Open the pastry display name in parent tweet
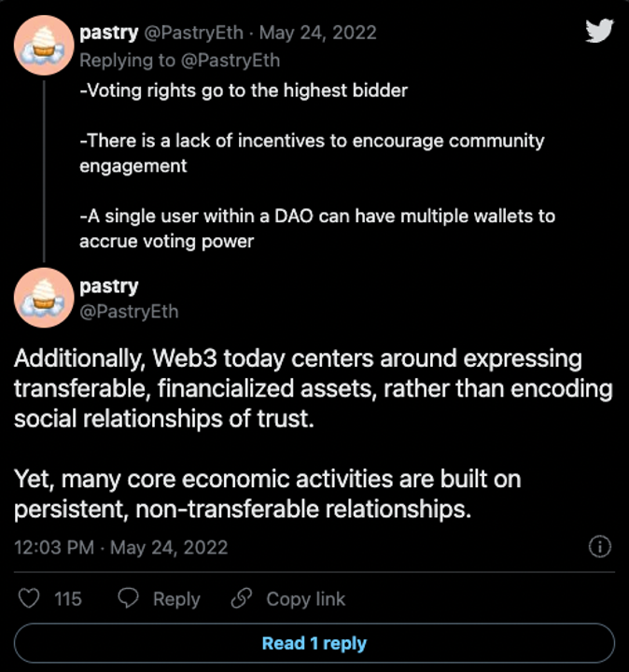Image resolution: width=629 pixels, height=672 pixels. (108, 34)
